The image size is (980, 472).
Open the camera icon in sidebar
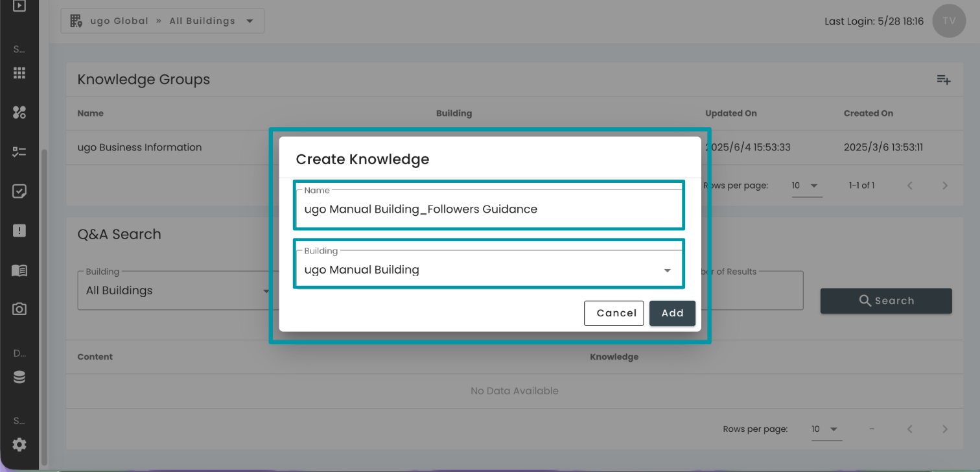(19, 309)
